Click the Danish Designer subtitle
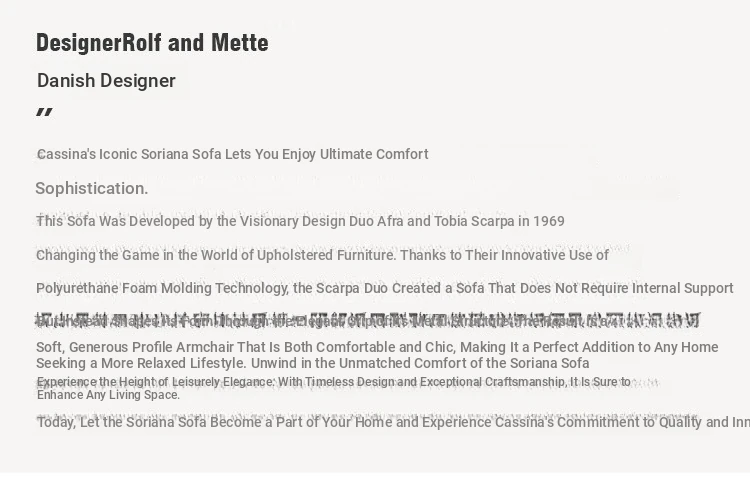This screenshot has height=502, width=750. coord(106,81)
